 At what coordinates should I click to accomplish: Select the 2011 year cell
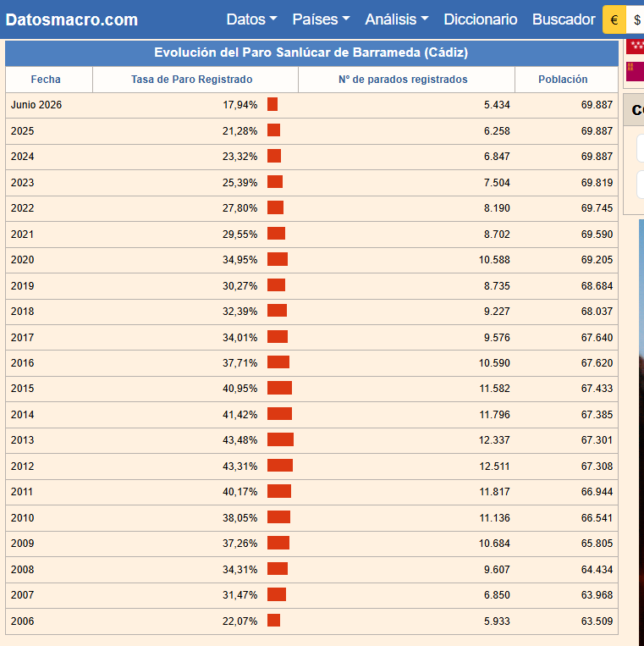[22, 492]
